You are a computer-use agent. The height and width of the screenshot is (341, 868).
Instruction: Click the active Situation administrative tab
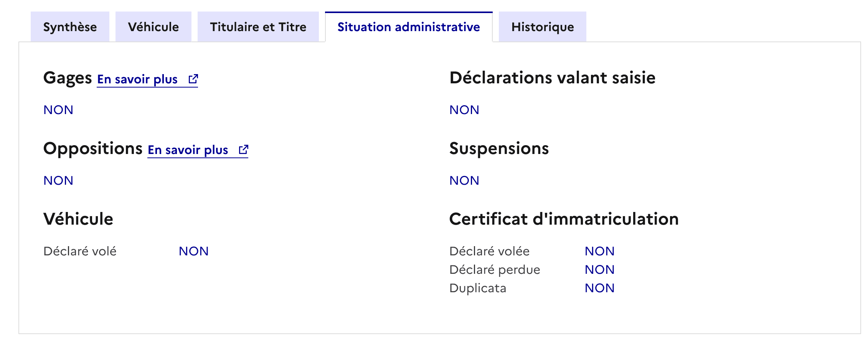pos(409,27)
